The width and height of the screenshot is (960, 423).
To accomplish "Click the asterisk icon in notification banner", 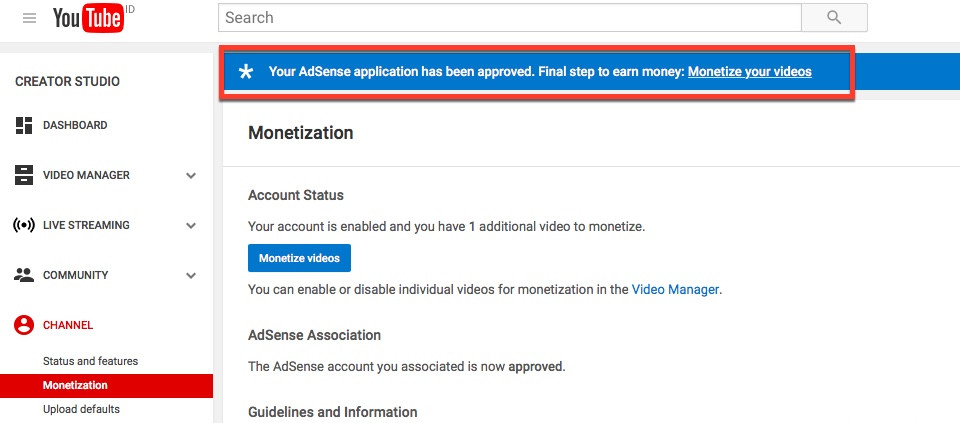I will click(246, 72).
